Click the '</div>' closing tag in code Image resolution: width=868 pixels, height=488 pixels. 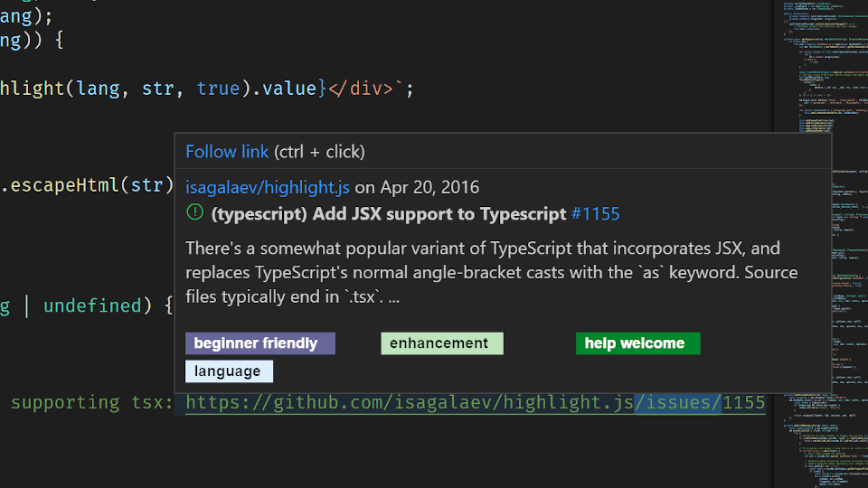pyautogui.click(x=361, y=89)
